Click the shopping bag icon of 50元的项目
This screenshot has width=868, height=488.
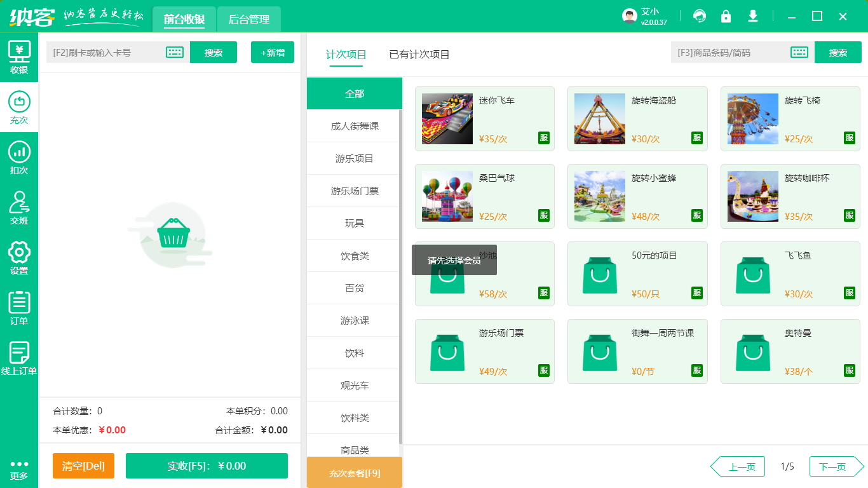pos(600,274)
